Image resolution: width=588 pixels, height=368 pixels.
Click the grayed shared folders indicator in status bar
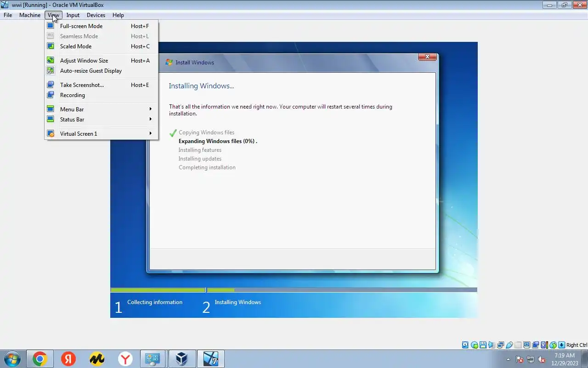coord(518,345)
